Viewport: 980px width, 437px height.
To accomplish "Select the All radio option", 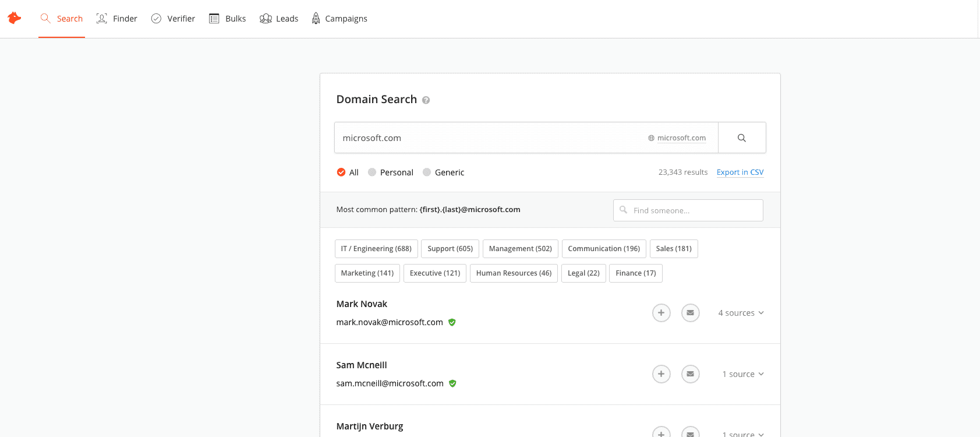I will pos(348,172).
